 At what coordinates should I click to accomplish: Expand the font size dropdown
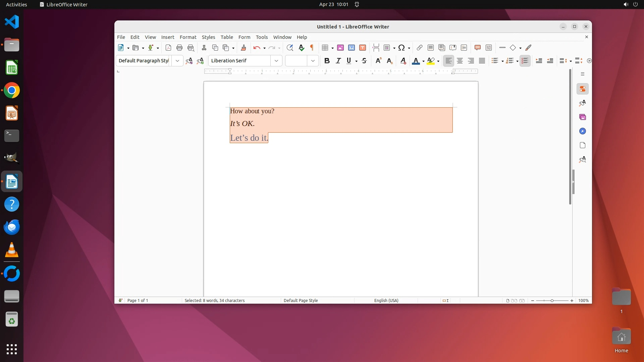click(313, 61)
